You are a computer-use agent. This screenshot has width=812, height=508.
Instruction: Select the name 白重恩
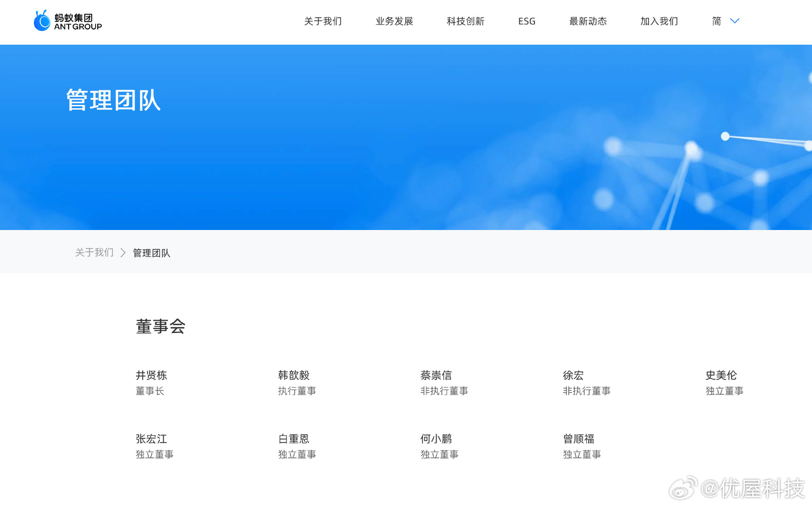coord(294,439)
